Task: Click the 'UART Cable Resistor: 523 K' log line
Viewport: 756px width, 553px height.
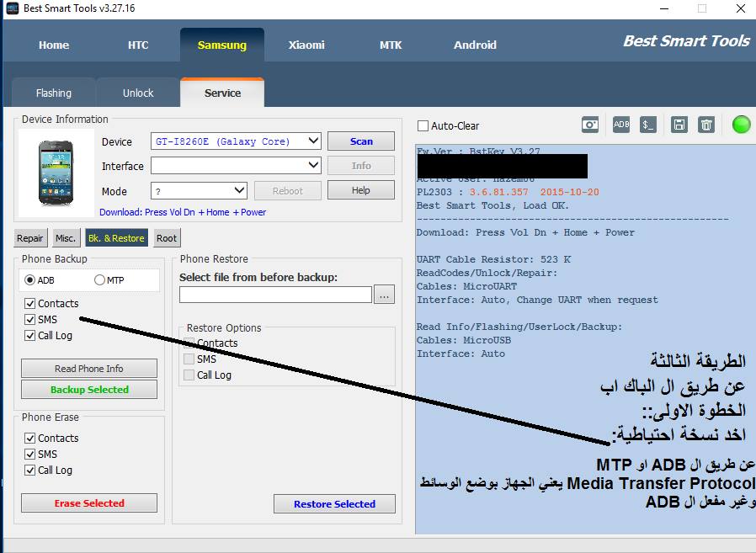Action: [493, 259]
